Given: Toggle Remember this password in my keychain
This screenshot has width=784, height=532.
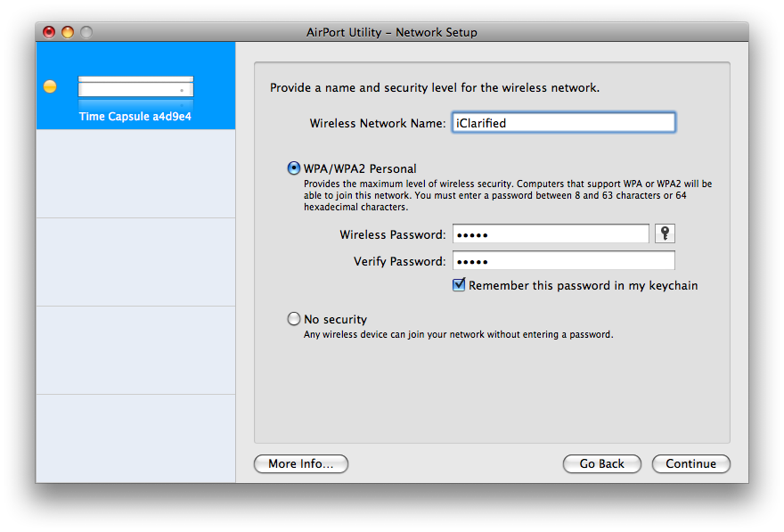Looking at the screenshot, I should 460,285.
